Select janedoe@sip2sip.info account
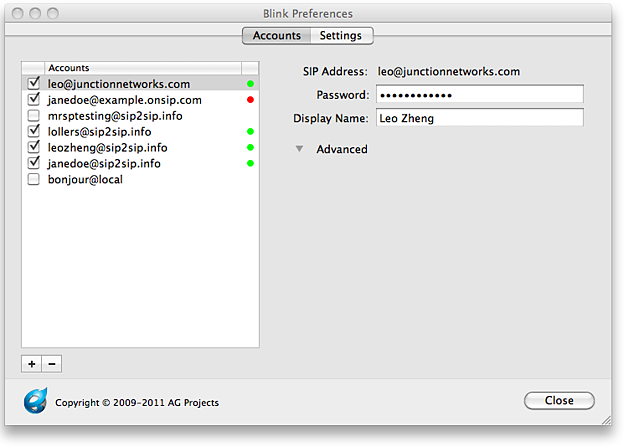This screenshot has height=447, width=629. 140,163
